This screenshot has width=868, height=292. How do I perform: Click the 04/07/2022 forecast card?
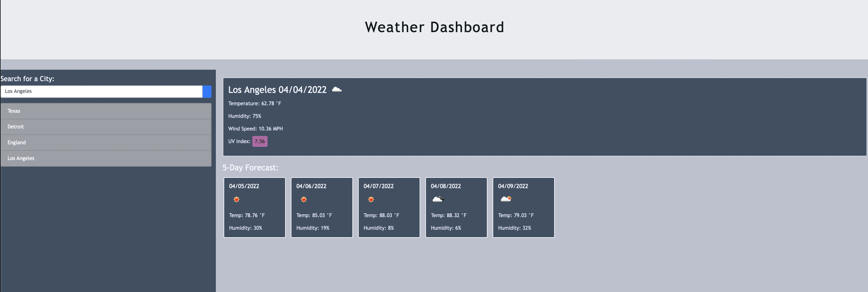(389, 207)
